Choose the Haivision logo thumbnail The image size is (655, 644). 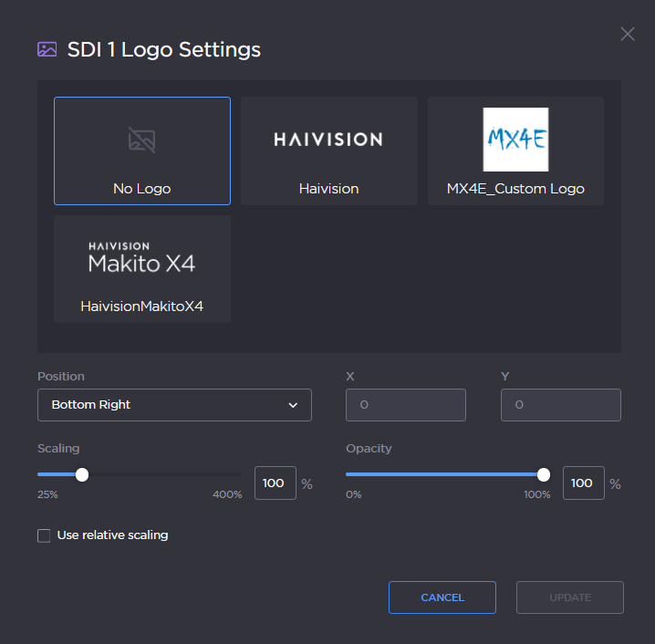click(328, 140)
